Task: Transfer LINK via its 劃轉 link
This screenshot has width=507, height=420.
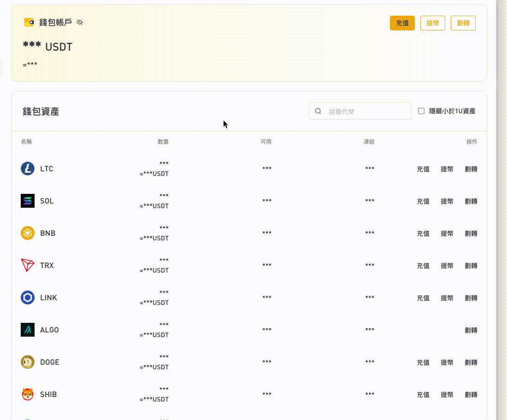Action: 471,298
